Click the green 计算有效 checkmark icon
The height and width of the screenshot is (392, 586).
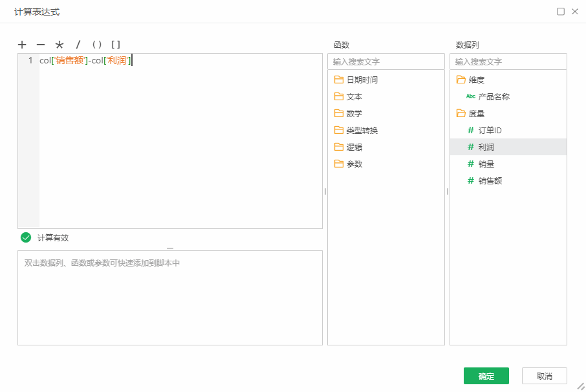tap(25, 237)
